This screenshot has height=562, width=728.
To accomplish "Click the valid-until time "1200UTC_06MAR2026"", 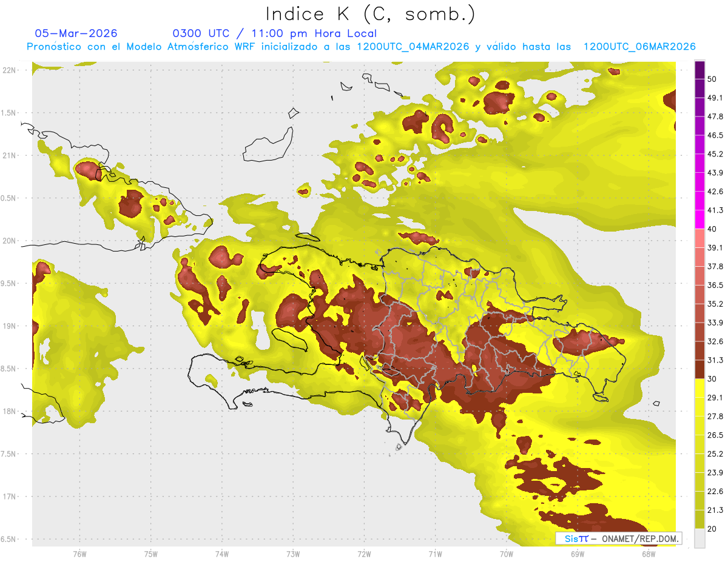I will 639,47.
